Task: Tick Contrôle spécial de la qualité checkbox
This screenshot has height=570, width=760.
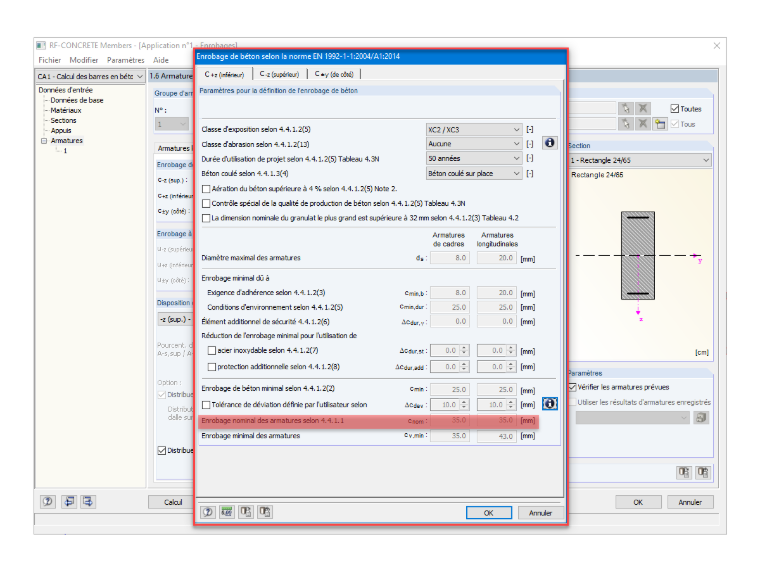Action: pyautogui.click(x=206, y=203)
